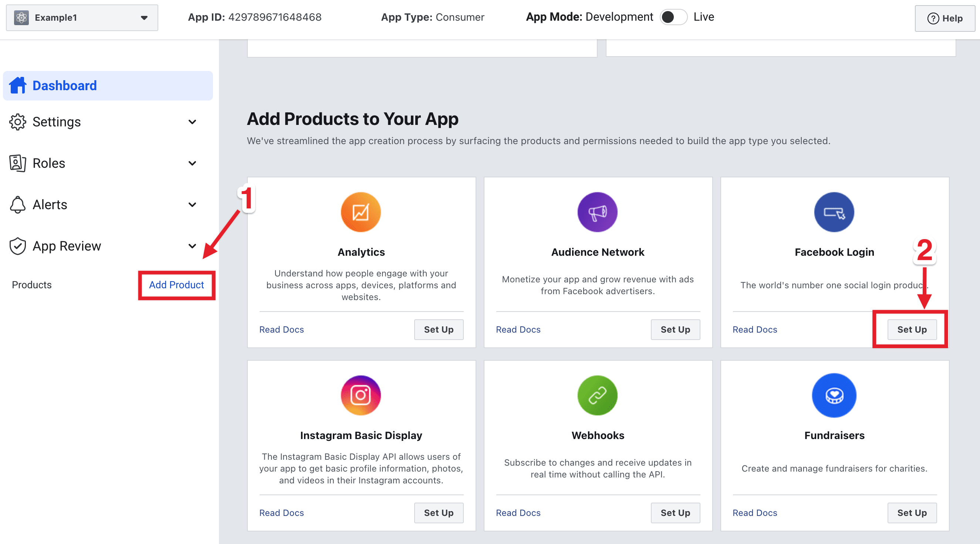Click the Analytics chart icon
The height and width of the screenshot is (544, 980).
pyautogui.click(x=361, y=212)
